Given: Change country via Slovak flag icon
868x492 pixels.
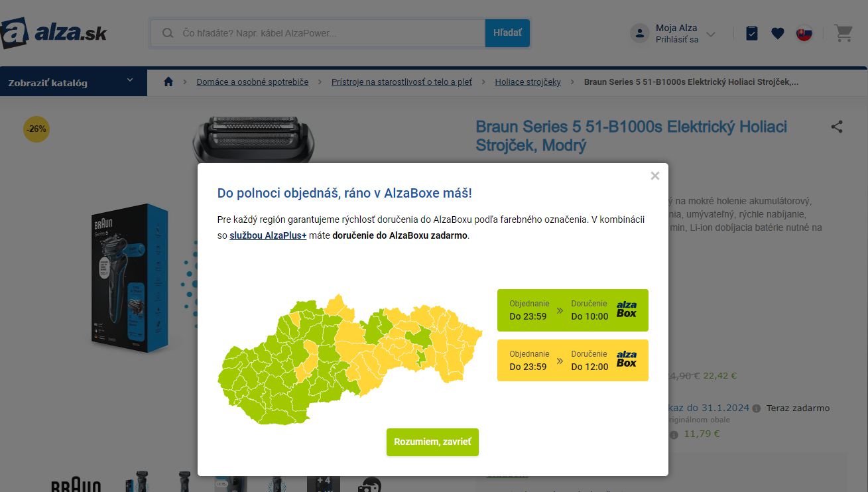Looking at the screenshot, I should 804,33.
